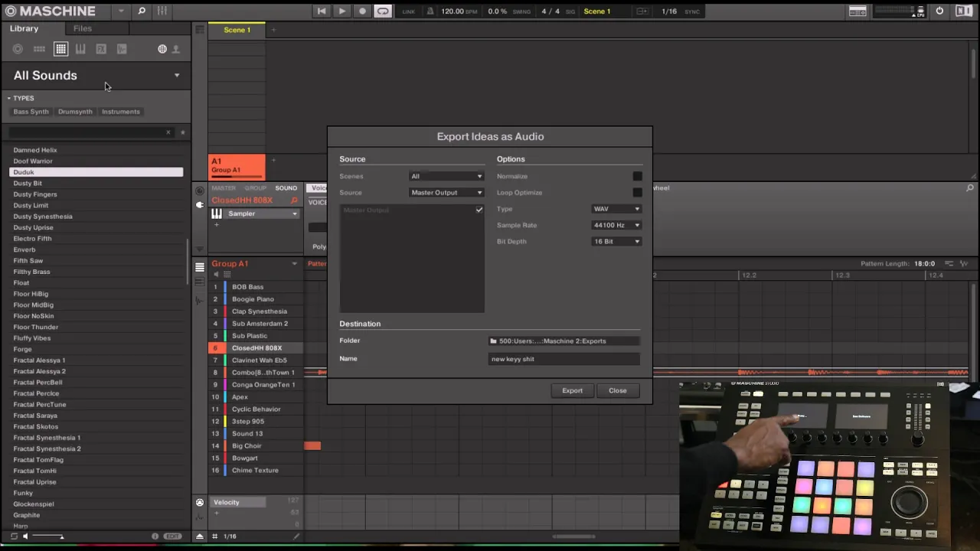
Task: Click the Close button in export dialog
Action: pos(617,390)
